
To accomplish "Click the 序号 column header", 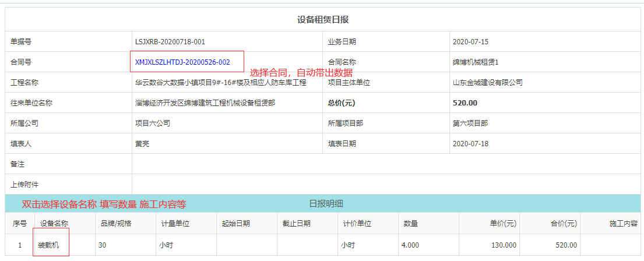I will (x=20, y=224).
